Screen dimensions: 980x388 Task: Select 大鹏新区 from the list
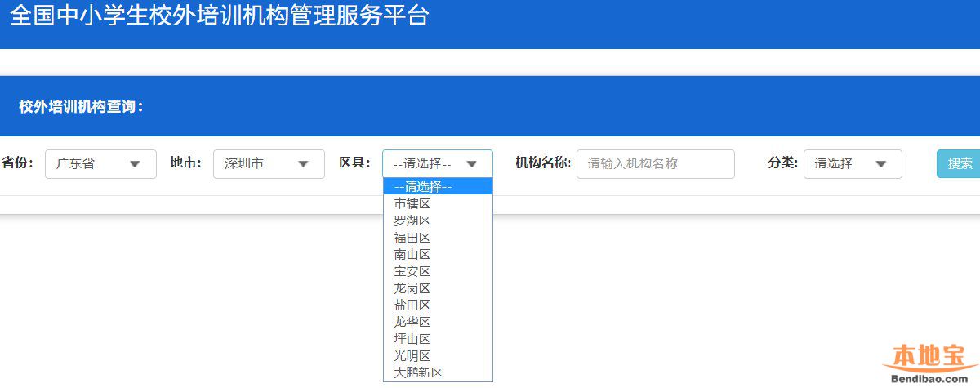click(x=438, y=372)
